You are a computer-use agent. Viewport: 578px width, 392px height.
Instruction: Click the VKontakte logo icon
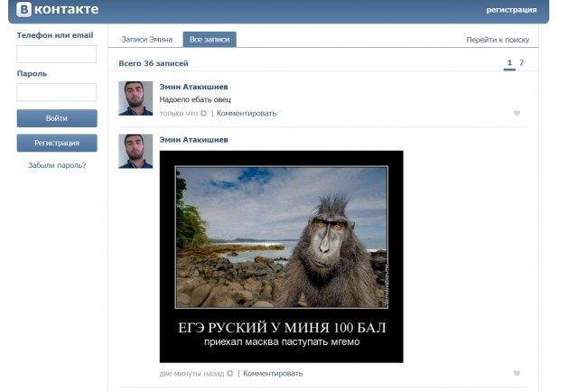click(24, 9)
